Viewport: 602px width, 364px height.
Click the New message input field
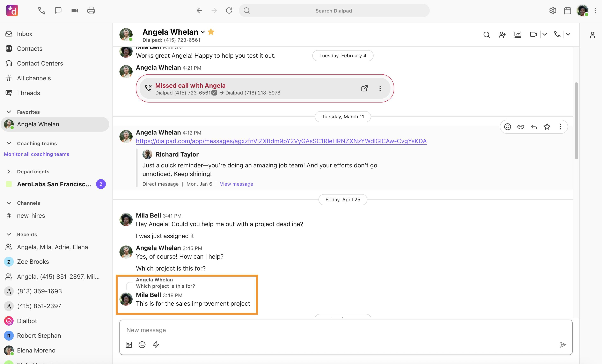coord(346,330)
